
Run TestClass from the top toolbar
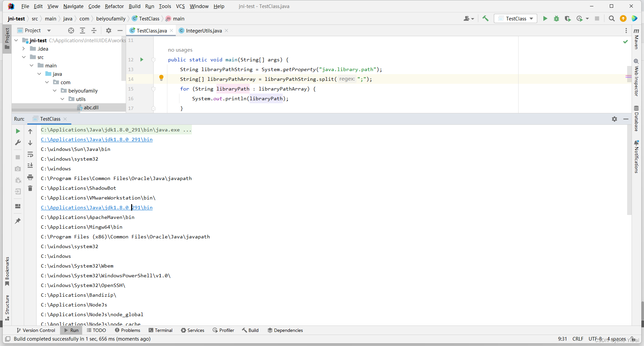coord(545,18)
